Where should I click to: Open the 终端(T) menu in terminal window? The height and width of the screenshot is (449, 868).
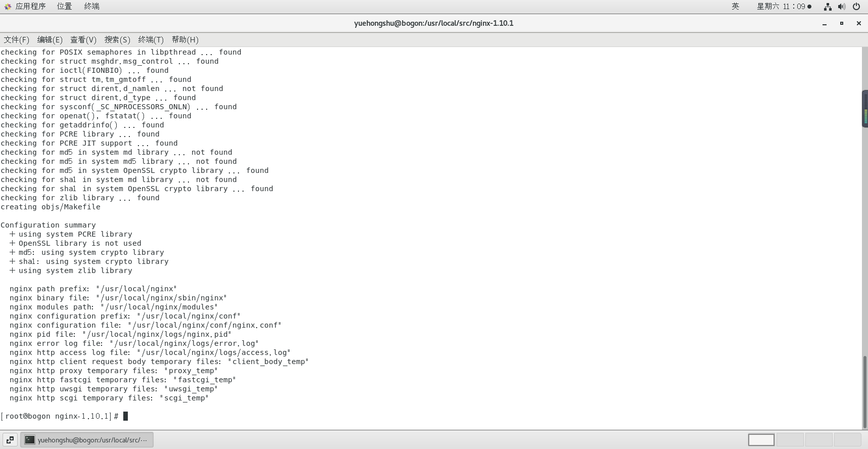pyautogui.click(x=151, y=39)
